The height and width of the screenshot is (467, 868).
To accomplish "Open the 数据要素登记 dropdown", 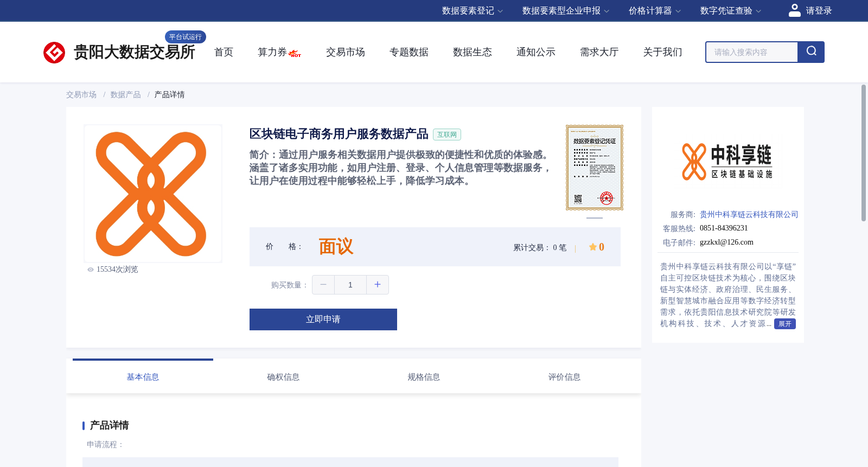I will [472, 11].
